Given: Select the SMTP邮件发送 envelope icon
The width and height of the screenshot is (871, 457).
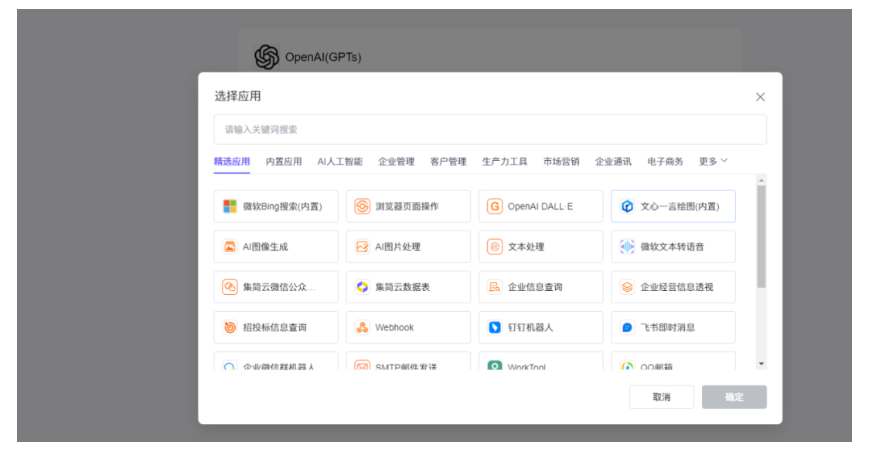Looking at the screenshot, I should tap(362, 365).
